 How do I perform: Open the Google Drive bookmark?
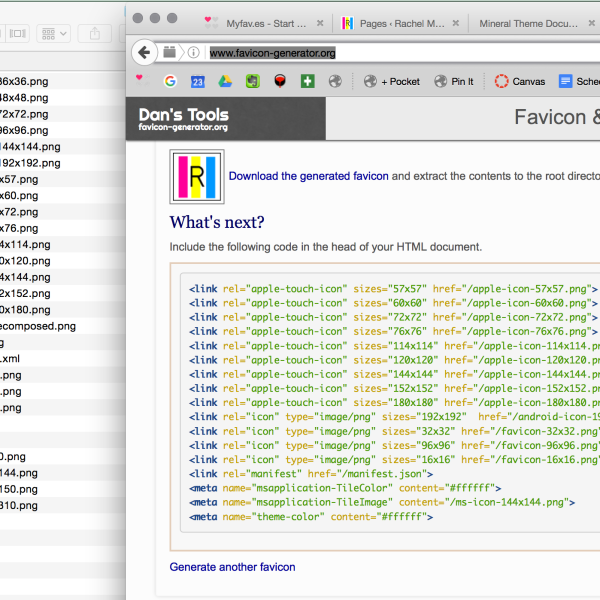point(225,81)
